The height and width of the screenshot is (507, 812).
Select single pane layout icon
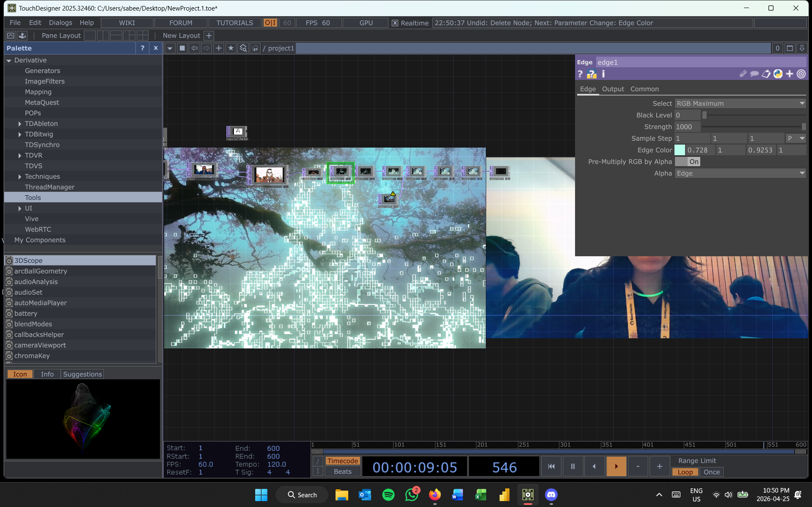coord(90,36)
